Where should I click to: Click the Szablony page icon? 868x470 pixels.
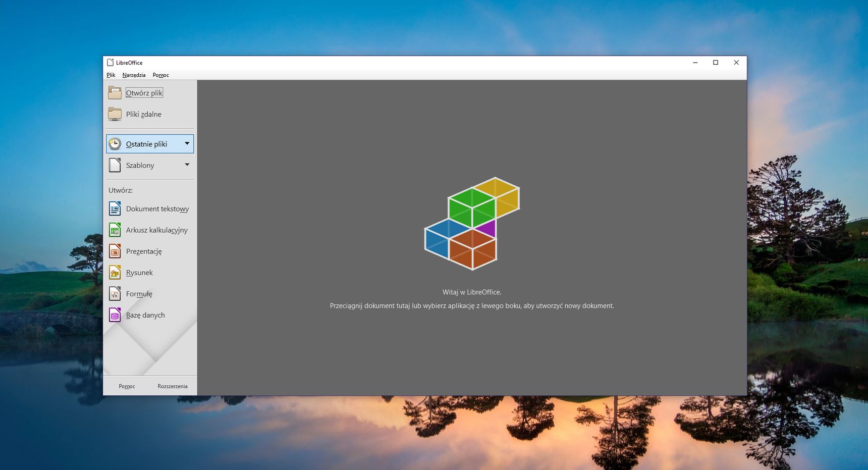(115, 165)
